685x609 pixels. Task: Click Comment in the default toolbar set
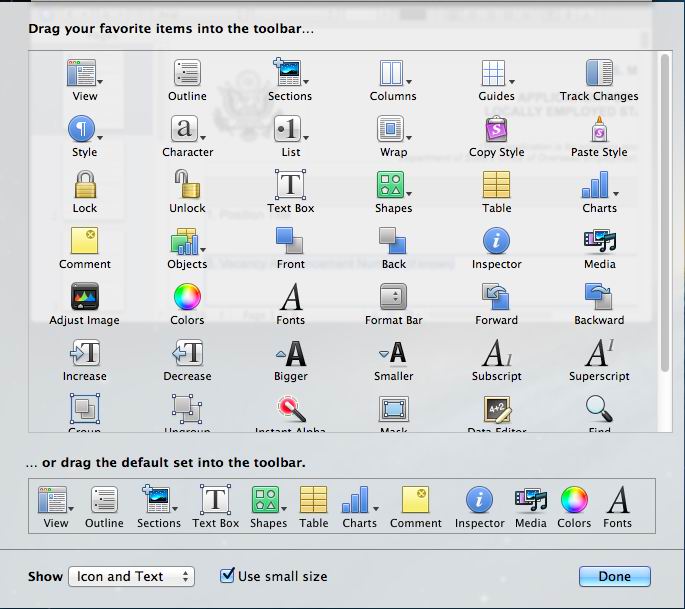(x=415, y=507)
